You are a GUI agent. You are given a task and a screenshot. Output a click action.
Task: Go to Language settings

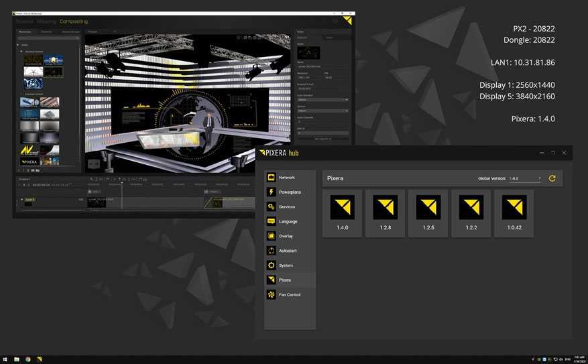(x=288, y=221)
